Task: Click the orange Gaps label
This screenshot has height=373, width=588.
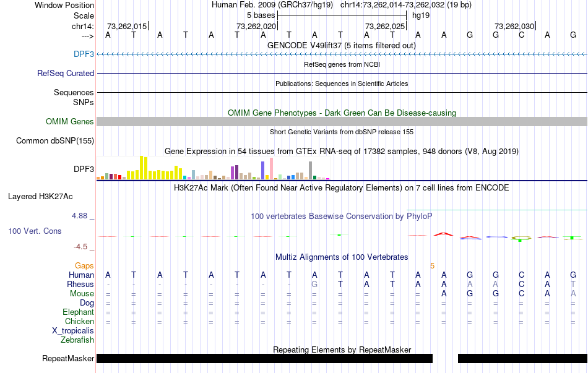Action: tap(84, 265)
